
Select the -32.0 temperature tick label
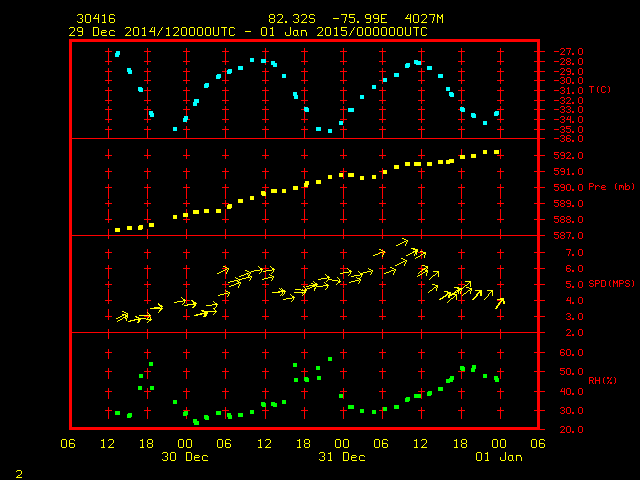point(568,100)
